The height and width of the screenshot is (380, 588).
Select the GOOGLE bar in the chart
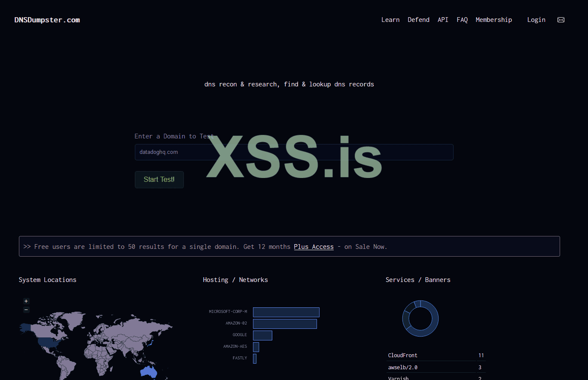pyautogui.click(x=262, y=335)
